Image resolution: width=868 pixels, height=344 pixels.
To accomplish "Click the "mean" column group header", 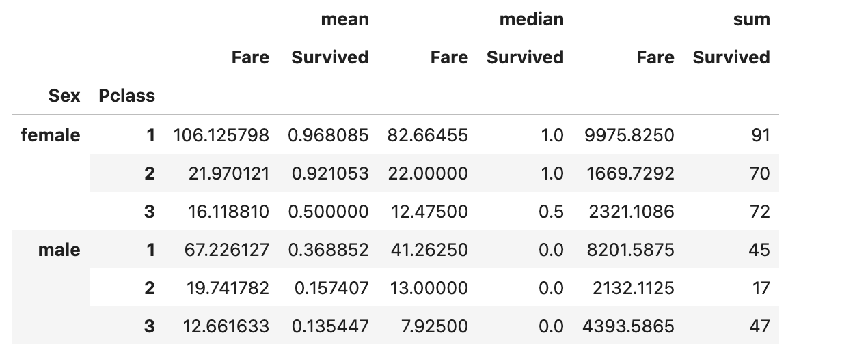I will pyautogui.click(x=344, y=20).
